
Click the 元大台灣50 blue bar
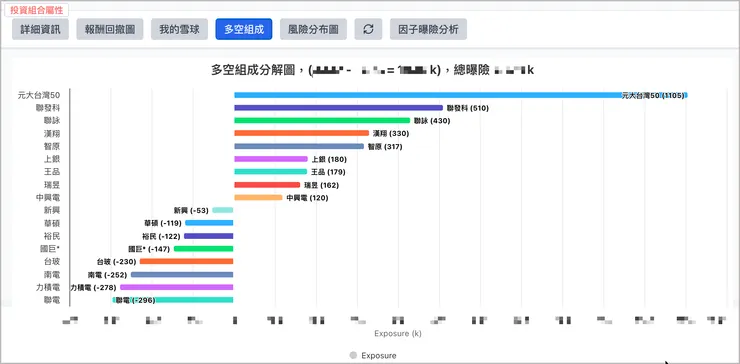coord(461,95)
